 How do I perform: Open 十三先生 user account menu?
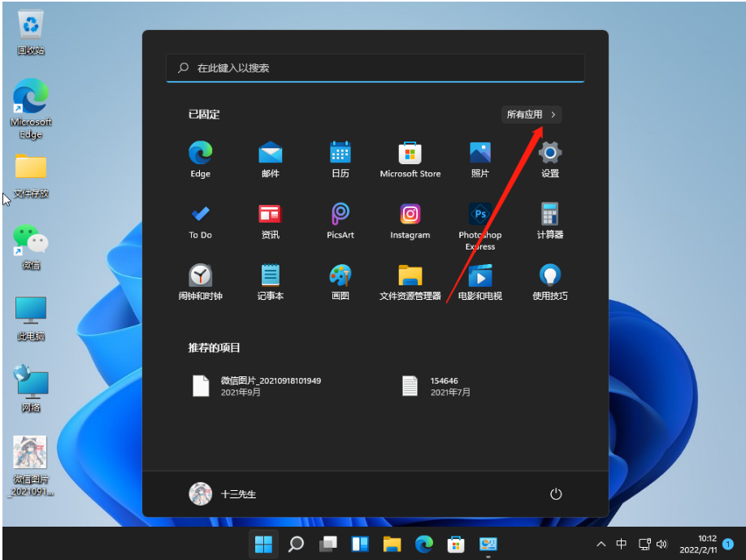tap(223, 493)
